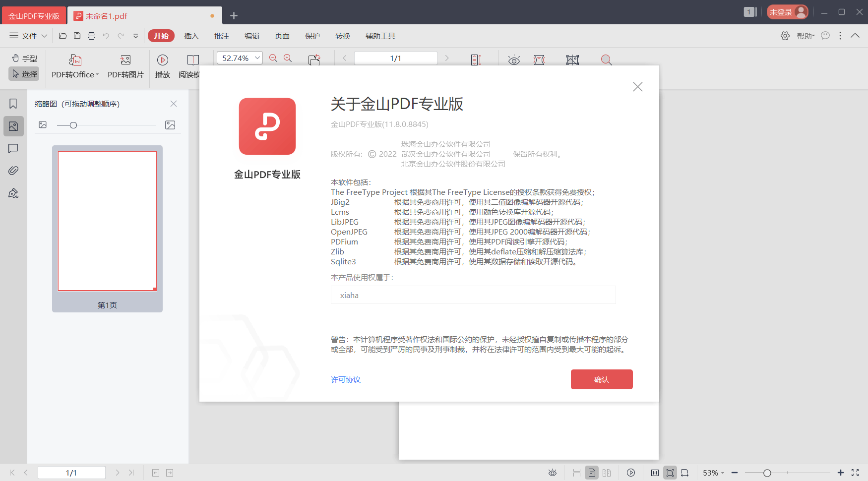Click the PDF转图片 tool

(125, 66)
